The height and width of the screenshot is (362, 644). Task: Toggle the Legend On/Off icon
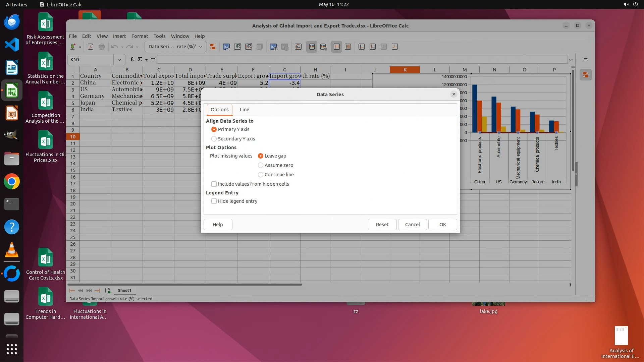[x=312, y=47]
